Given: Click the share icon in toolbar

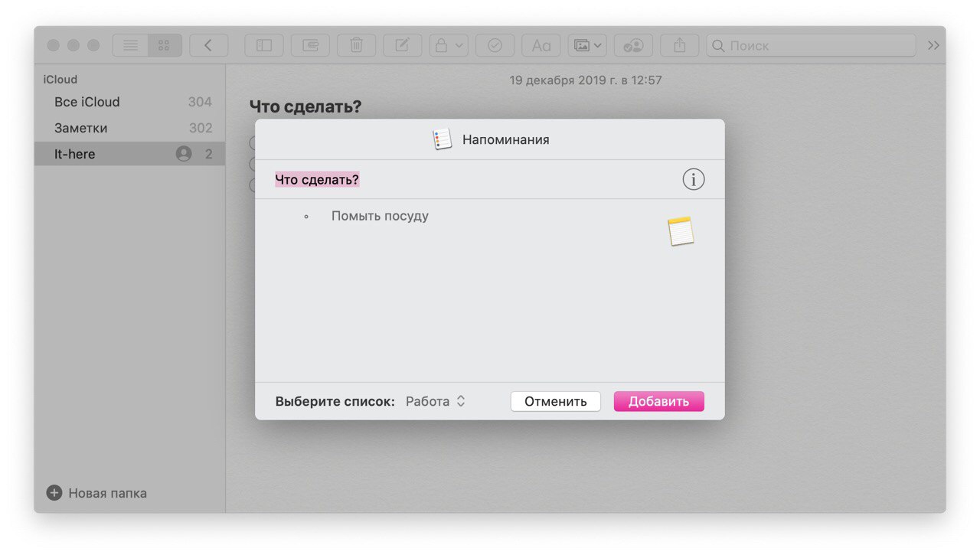Looking at the screenshot, I should tap(680, 46).
